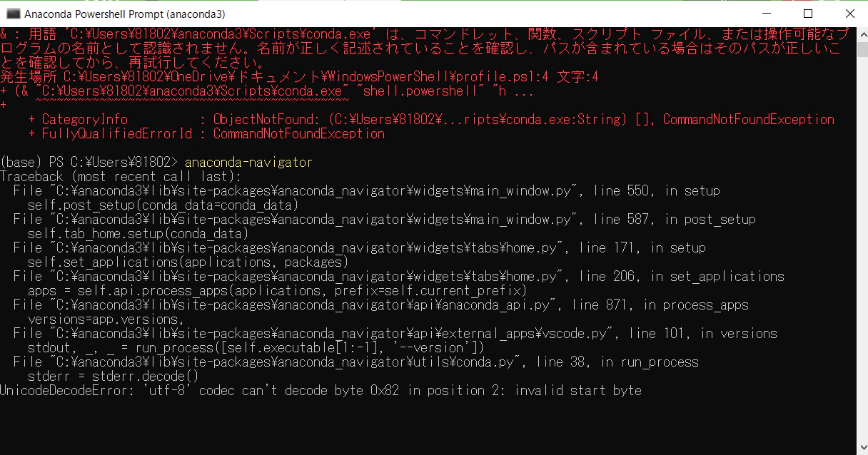
Task: Click the 'self.post_setup(conda_data=conda_data)' line
Action: coord(163,205)
